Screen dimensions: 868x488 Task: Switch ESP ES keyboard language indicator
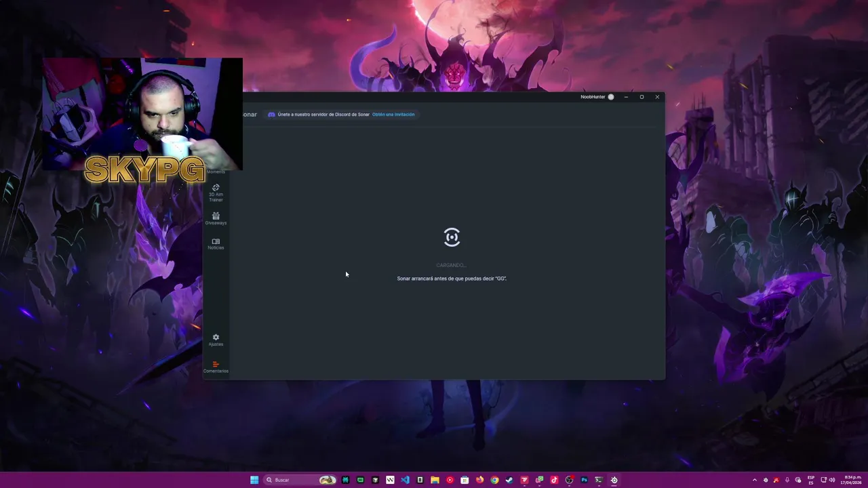(x=811, y=480)
